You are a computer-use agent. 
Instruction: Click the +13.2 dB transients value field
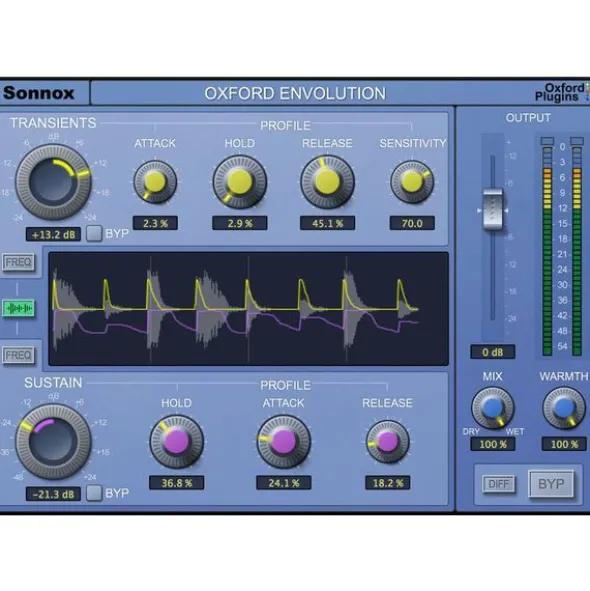[x=53, y=234]
